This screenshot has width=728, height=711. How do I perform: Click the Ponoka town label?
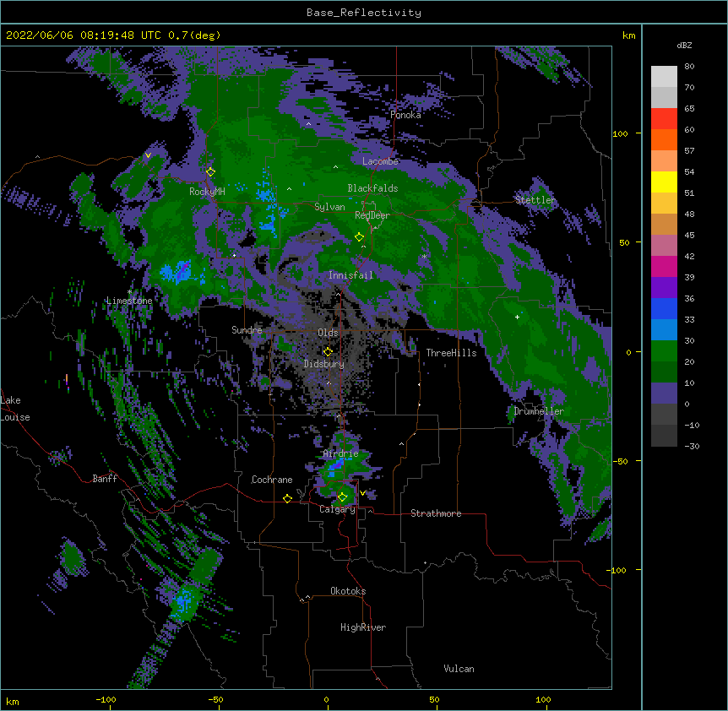click(405, 115)
